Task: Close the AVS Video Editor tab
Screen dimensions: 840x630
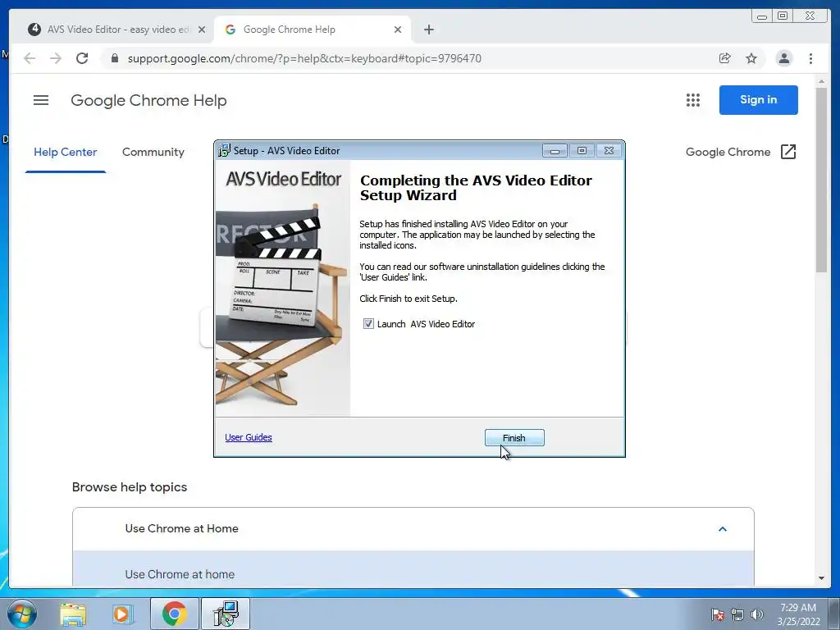Action: tap(202, 30)
